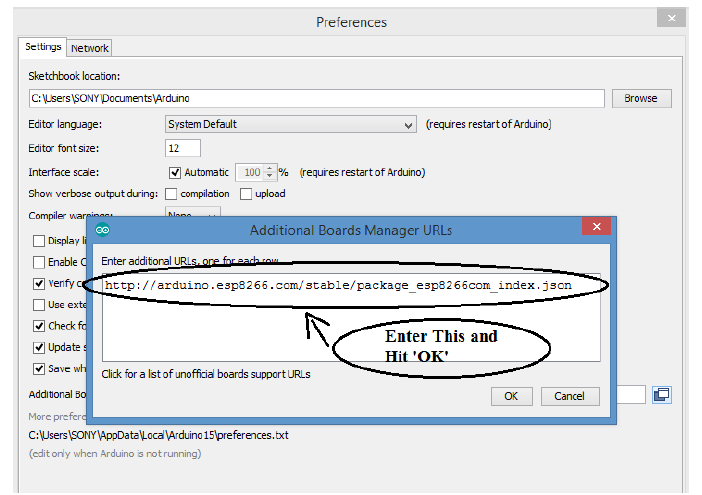Image resolution: width=702 pixels, height=495 pixels.
Task: Enable verbose output during compilation
Action: tap(171, 194)
